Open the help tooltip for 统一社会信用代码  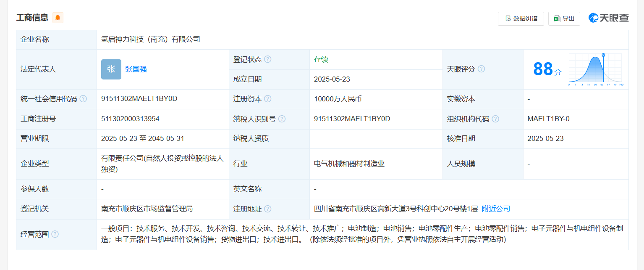coord(83,99)
